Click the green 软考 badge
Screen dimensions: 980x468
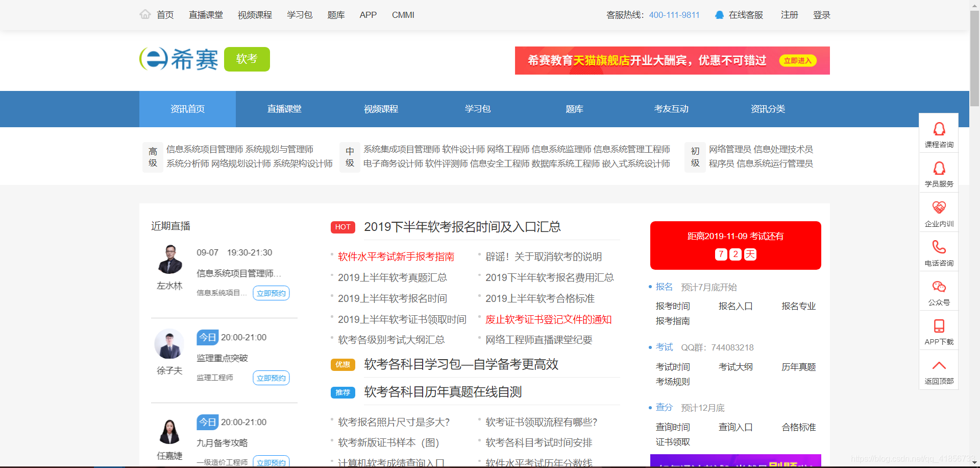pos(247,59)
